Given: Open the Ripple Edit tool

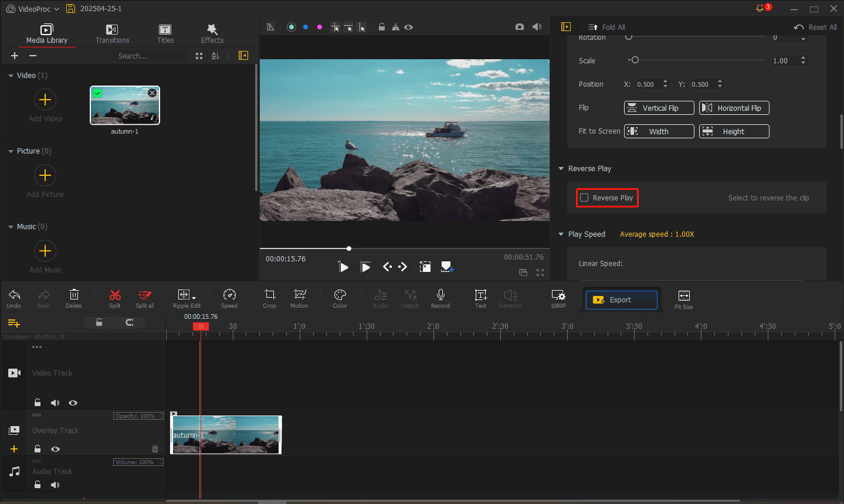Looking at the screenshot, I should pos(187,298).
